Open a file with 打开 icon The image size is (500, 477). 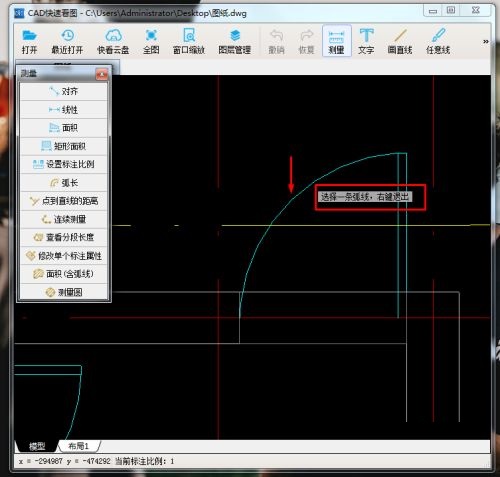click(29, 42)
